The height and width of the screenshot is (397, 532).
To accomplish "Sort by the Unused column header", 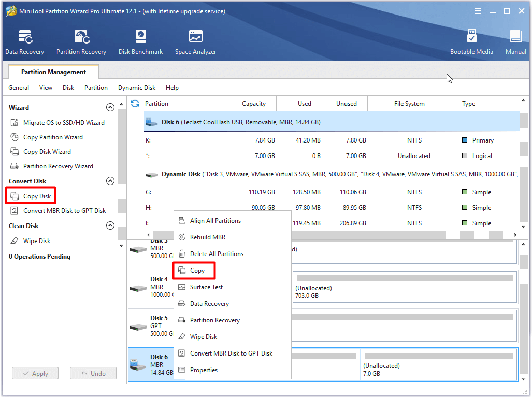I will [344, 104].
